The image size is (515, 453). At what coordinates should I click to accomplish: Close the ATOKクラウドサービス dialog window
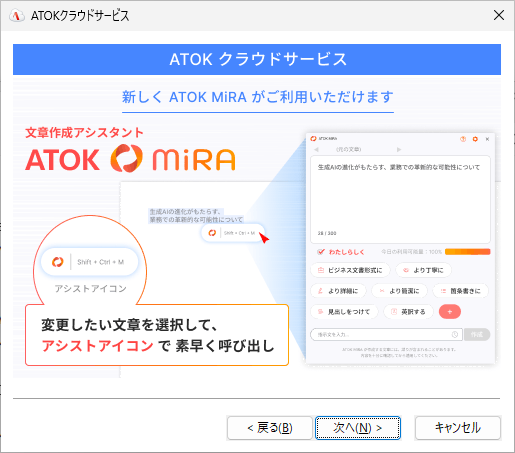point(499,15)
